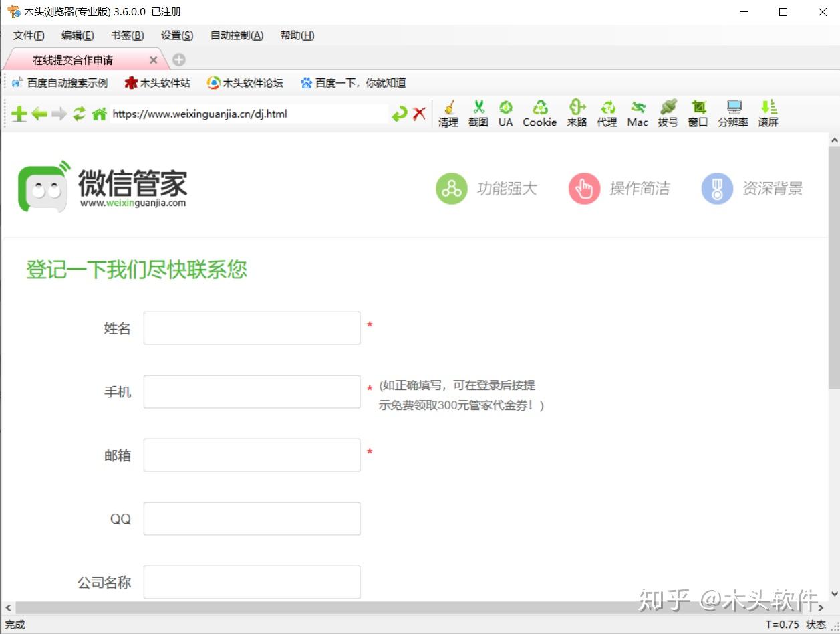Click the 操作简洁 label
The image size is (840, 634).
[640, 189]
